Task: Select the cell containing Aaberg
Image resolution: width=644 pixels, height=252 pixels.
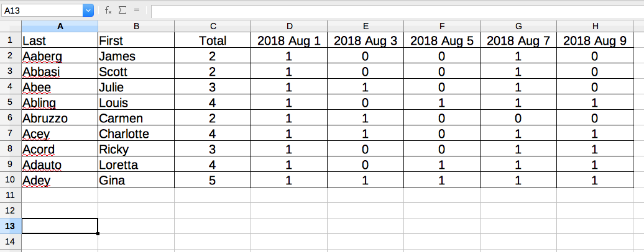Action: tap(60, 56)
